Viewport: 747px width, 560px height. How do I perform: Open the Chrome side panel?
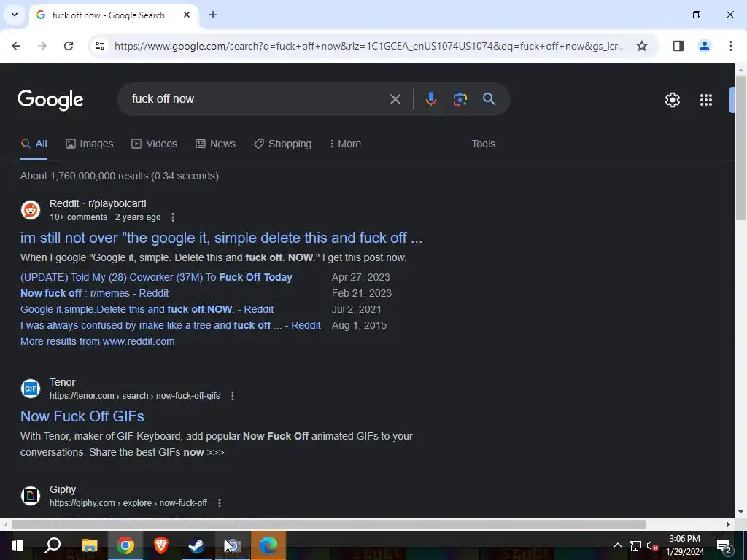tap(678, 46)
